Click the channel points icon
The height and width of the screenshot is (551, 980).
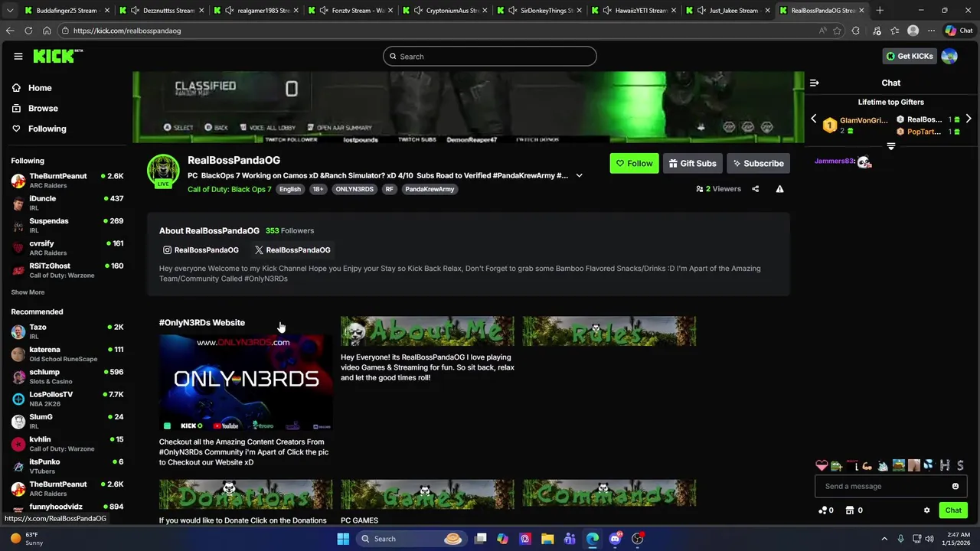823,510
